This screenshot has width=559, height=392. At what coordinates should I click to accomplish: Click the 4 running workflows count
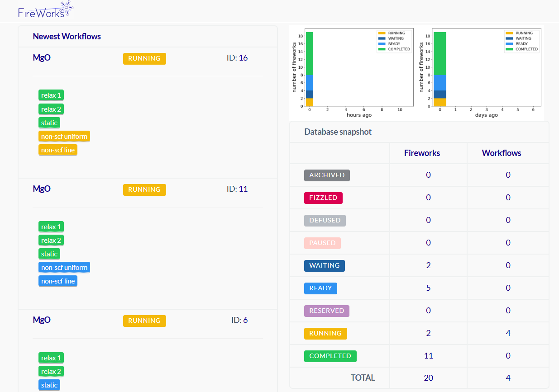pos(508,333)
